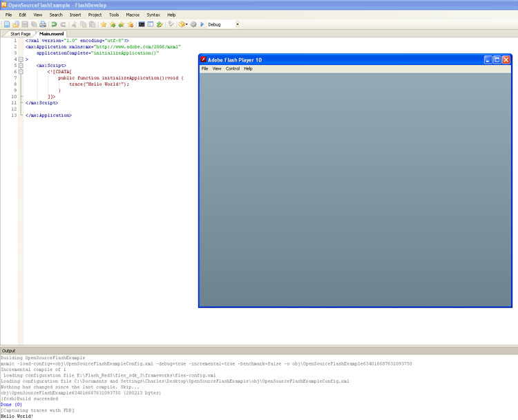
Task: Click the 'Done (0)' output line
Action: 11,405
